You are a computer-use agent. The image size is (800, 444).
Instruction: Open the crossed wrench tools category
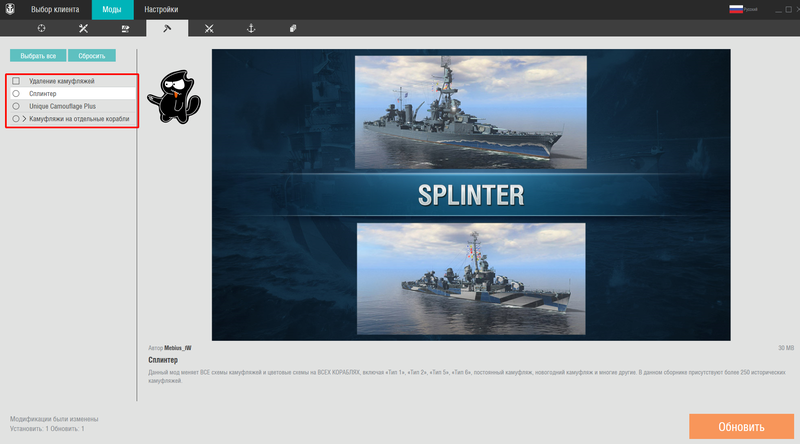point(83,28)
